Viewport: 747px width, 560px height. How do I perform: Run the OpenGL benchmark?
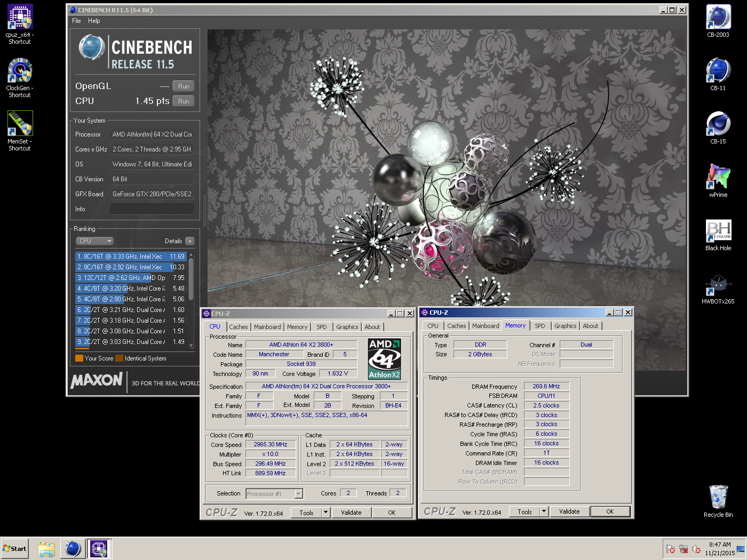tap(184, 86)
